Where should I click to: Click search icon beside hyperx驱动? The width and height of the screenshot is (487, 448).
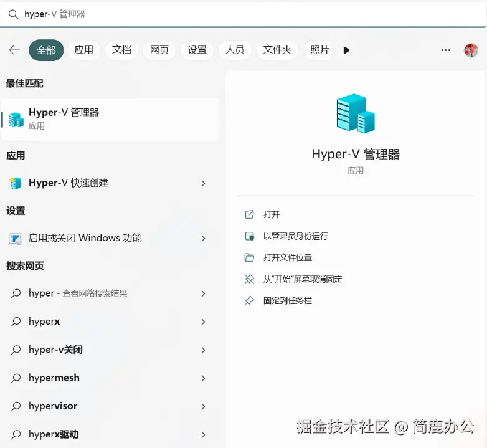click(x=16, y=435)
